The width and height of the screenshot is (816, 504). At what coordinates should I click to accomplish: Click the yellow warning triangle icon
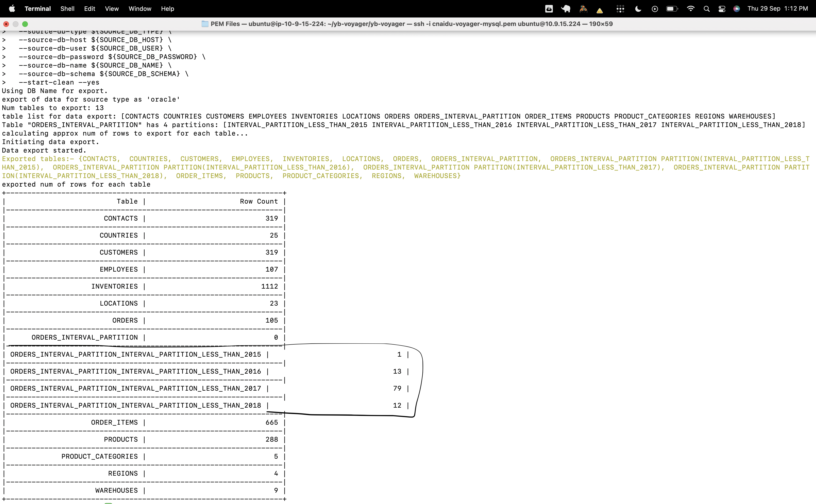point(600,10)
